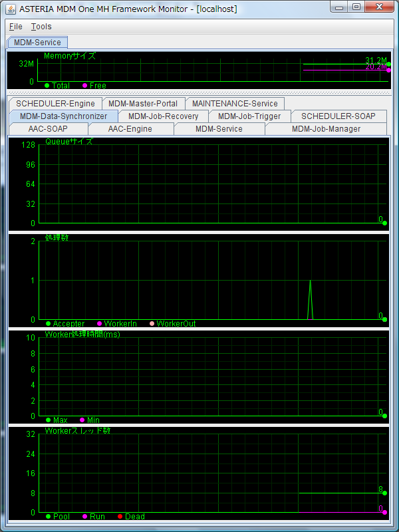Open the MDM-Service tab in bottom row

point(219,129)
